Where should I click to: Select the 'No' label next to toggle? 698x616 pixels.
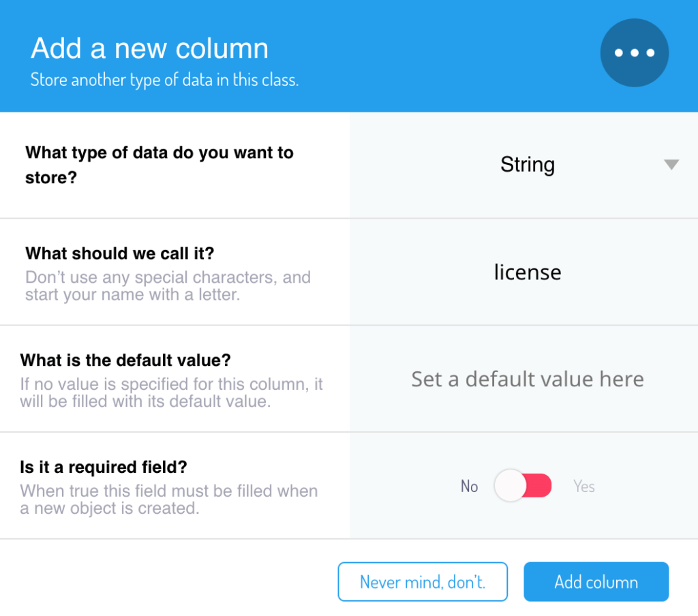469,486
